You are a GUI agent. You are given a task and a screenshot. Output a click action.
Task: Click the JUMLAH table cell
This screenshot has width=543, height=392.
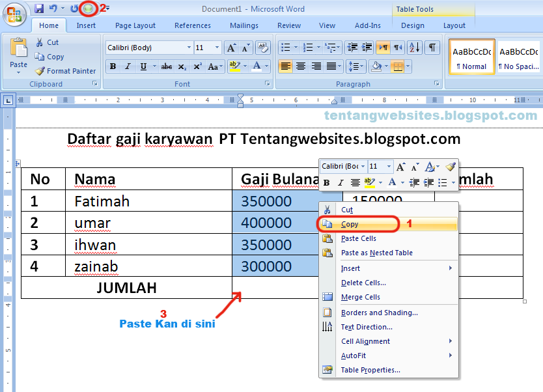(126, 288)
